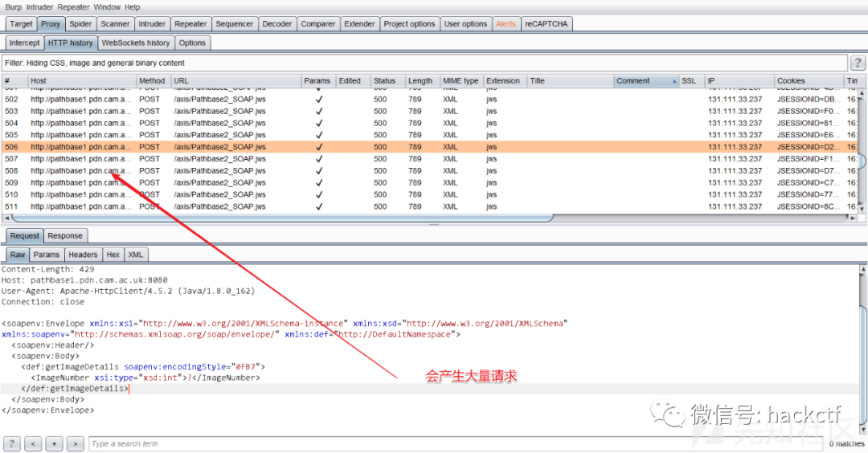Click IP cell of row 507
The image size is (868, 453).
tap(735, 159)
